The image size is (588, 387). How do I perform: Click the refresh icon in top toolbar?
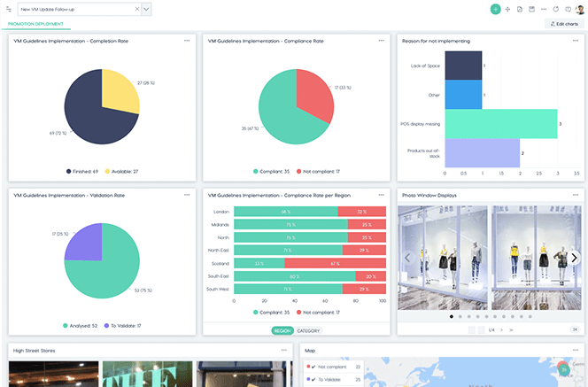coord(555,9)
